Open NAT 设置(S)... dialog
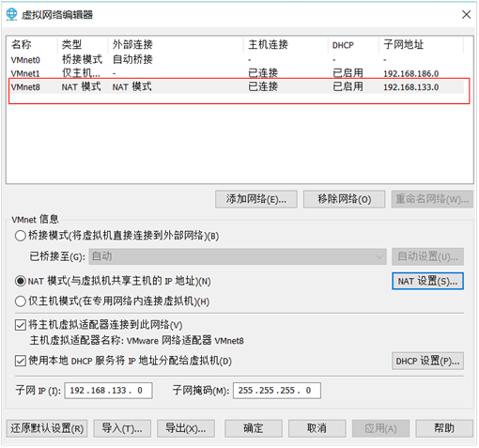This screenshot has height=448, width=479. [427, 281]
